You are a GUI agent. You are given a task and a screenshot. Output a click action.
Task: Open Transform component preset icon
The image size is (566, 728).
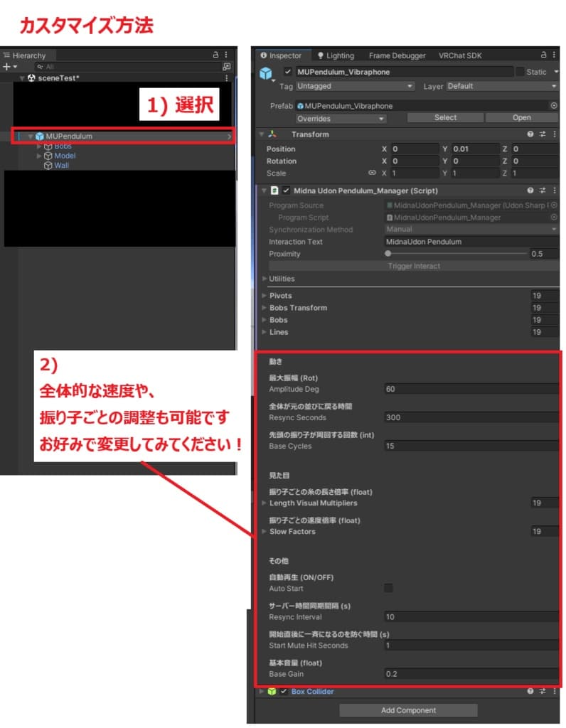click(543, 134)
